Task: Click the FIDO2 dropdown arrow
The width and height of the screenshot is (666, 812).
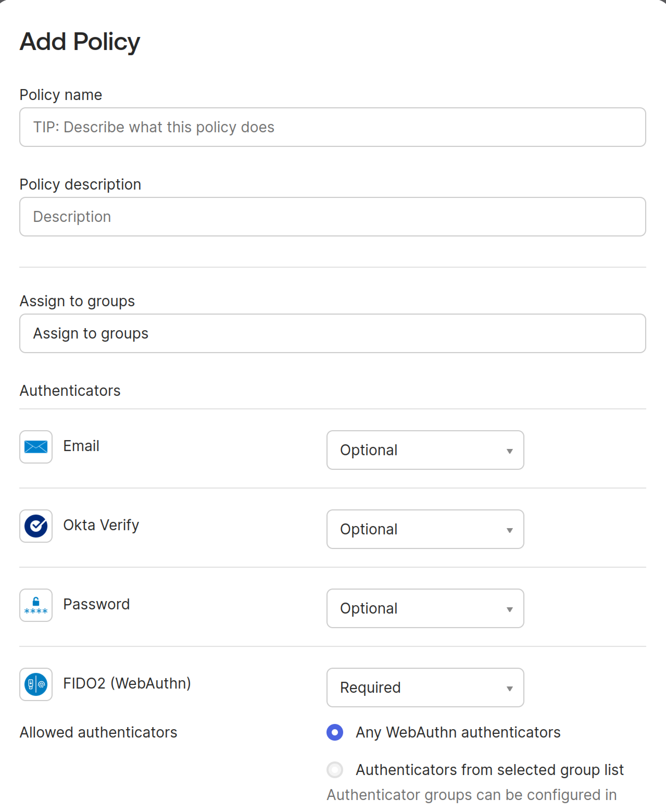Action: pyautogui.click(x=510, y=689)
